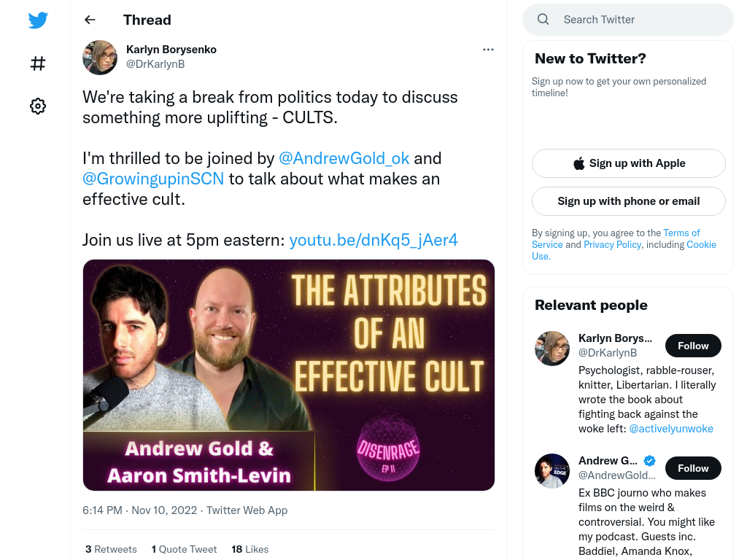Open the @GrowingupinSCN mention link
Viewport: 747px width, 560px height.
153,179
